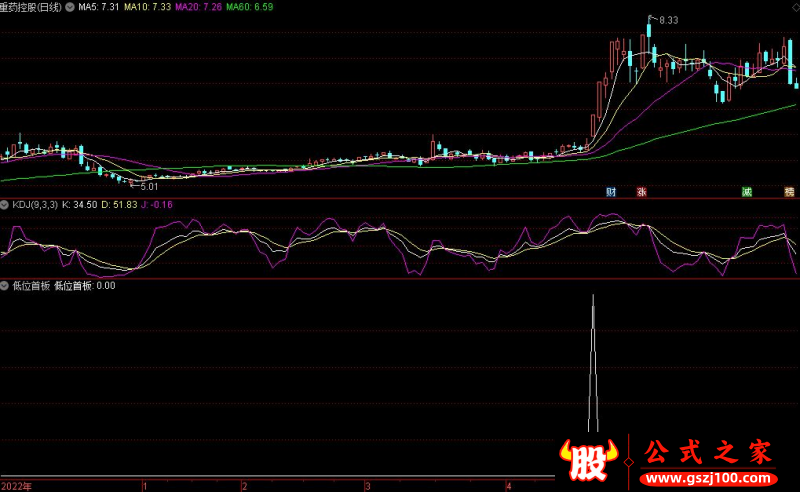Image resolution: width=800 pixels, height=492 pixels.
Task: Click the horizontal scrollbar under the chart
Action: 278,476
